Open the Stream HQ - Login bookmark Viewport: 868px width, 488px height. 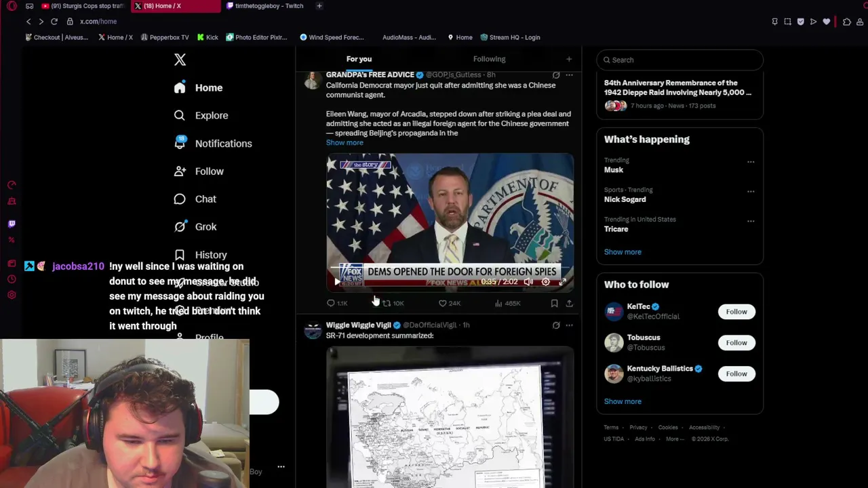510,37
